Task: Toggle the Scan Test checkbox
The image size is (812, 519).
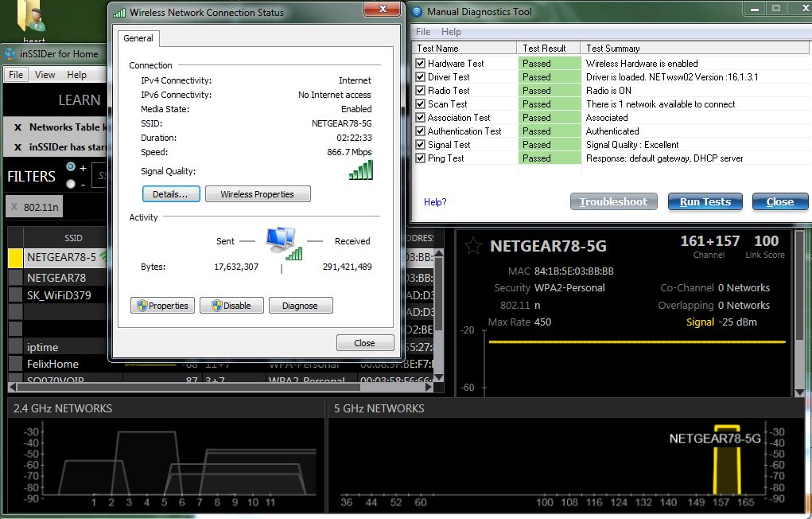Action: [421, 103]
